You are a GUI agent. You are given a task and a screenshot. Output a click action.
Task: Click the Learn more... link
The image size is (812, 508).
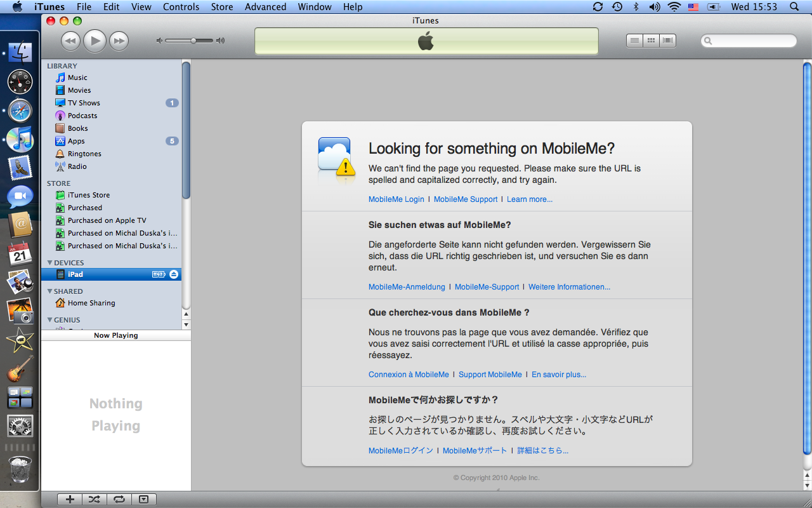point(530,199)
